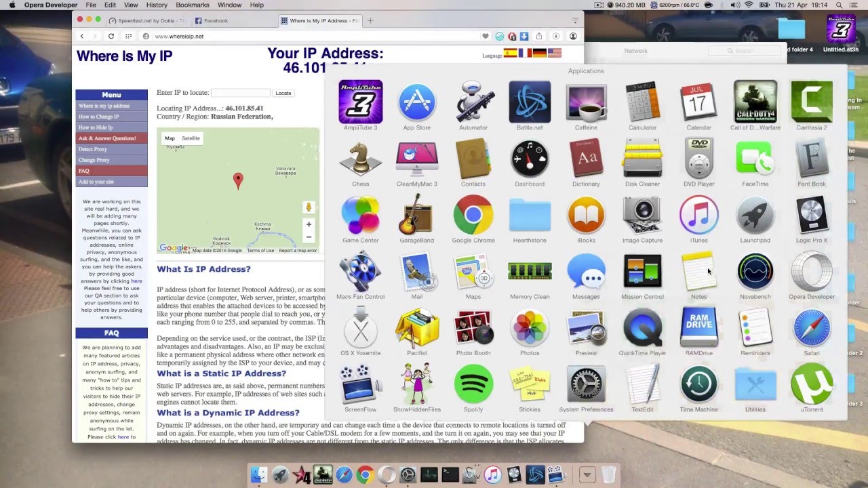Launch Macs Fan Control icon

point(361,270)
